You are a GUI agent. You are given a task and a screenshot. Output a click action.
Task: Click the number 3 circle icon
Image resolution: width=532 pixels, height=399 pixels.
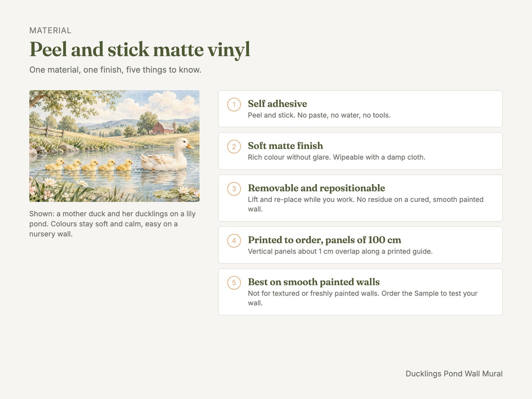tap(234, 189)
